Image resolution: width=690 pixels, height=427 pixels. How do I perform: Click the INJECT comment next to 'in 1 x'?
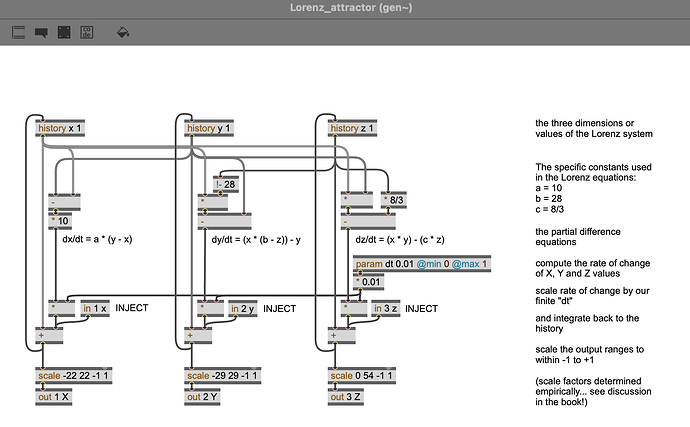pyautogui.click(x=132, y=308)
